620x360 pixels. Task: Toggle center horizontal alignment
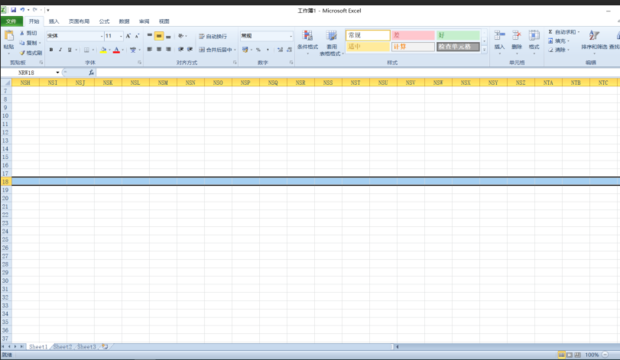(x=159, y=49)
